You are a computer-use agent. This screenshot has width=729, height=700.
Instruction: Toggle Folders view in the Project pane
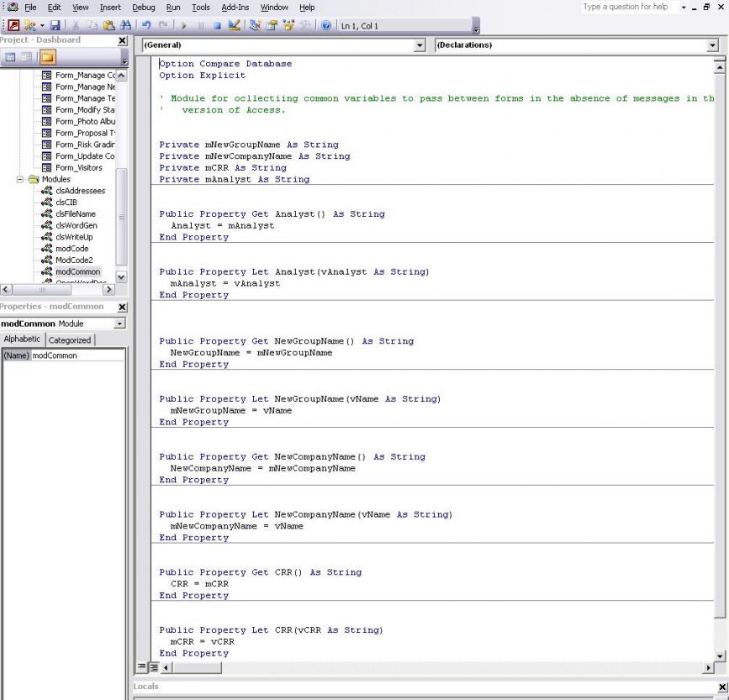pyautogui.click(x=47, y=57)
